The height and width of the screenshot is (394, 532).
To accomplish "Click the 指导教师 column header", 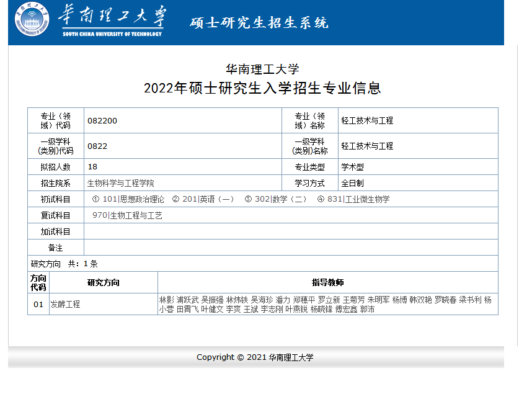I will pos(328,282).
